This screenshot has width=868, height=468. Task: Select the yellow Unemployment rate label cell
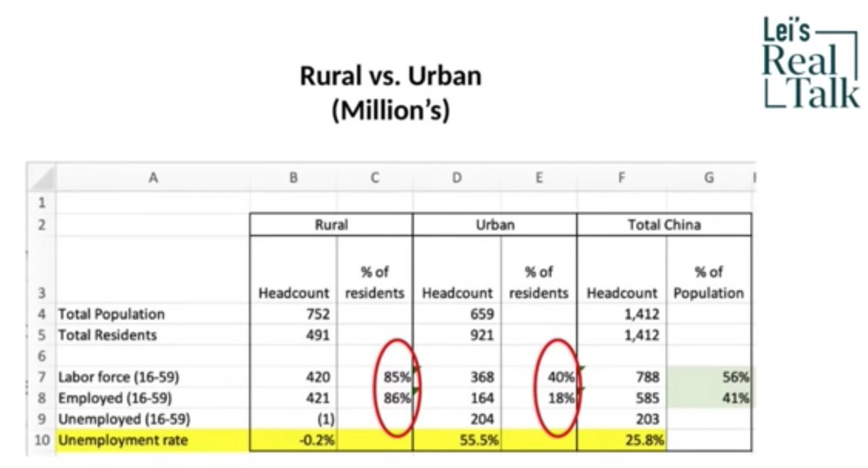pos(153,440)
